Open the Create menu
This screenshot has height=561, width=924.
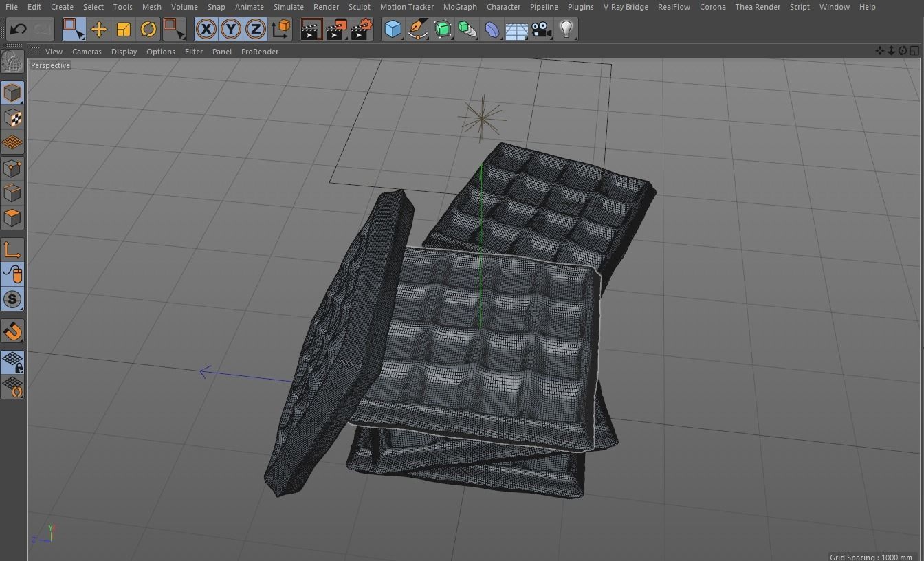click(62, 7)
